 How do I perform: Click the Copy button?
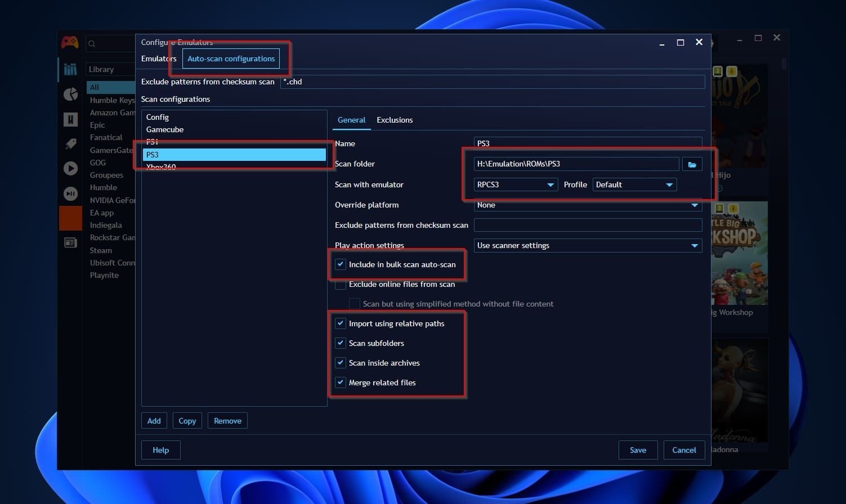point(187,421)
